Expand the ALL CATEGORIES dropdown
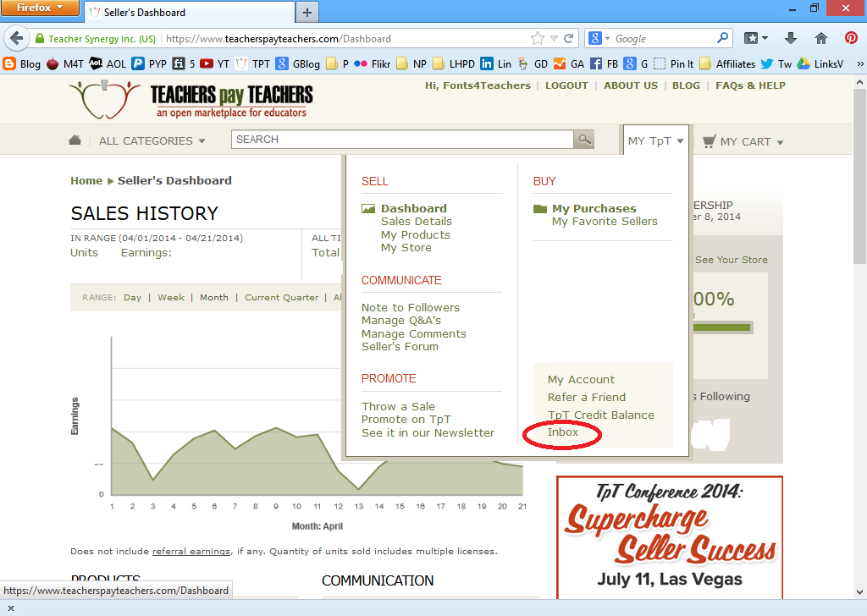Viewport: 867px width, 616px height. tap(152, 140)
